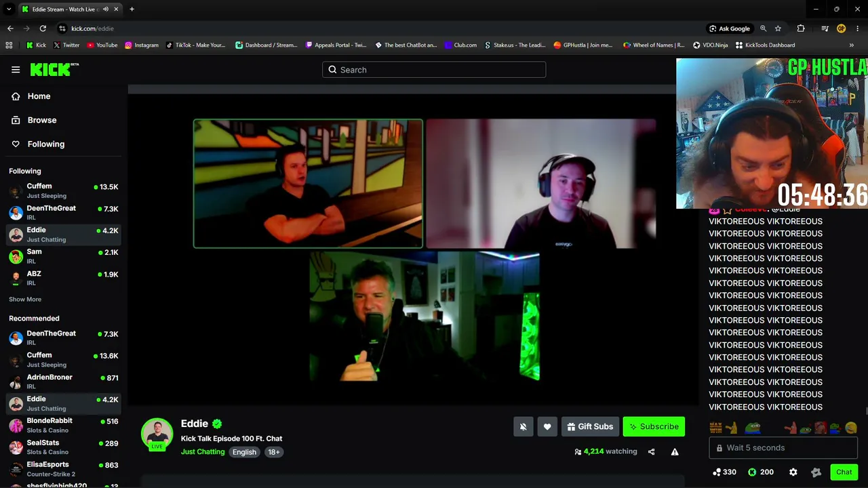This screenshot has width=868, height=488.
Task: Click the Kick logo
Action: (x=54, y=69)
